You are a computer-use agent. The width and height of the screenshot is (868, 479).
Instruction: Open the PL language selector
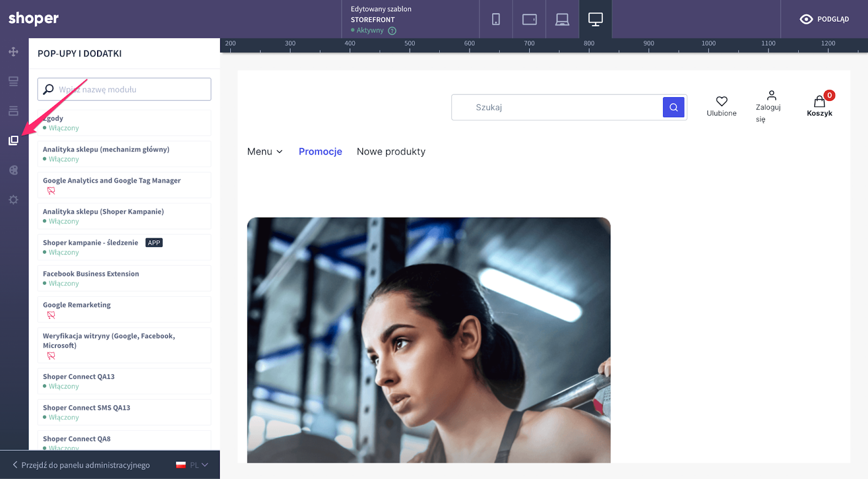click(x=192, y=465)
